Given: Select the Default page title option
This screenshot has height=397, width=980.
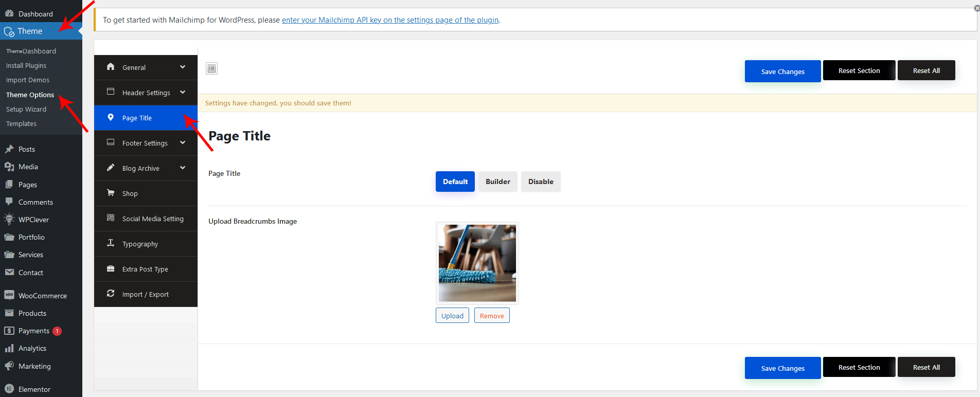Looking at the screenshot, I should [x=455, y=182].
